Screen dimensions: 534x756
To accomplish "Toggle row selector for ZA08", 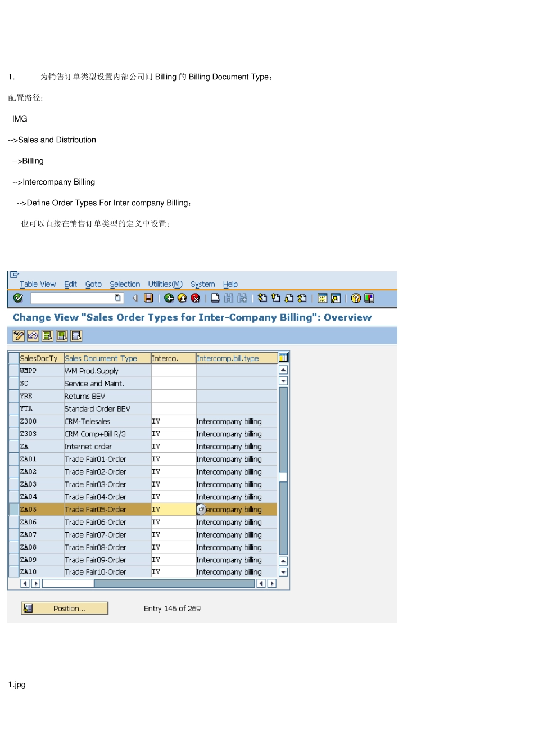I will (14, 547).
